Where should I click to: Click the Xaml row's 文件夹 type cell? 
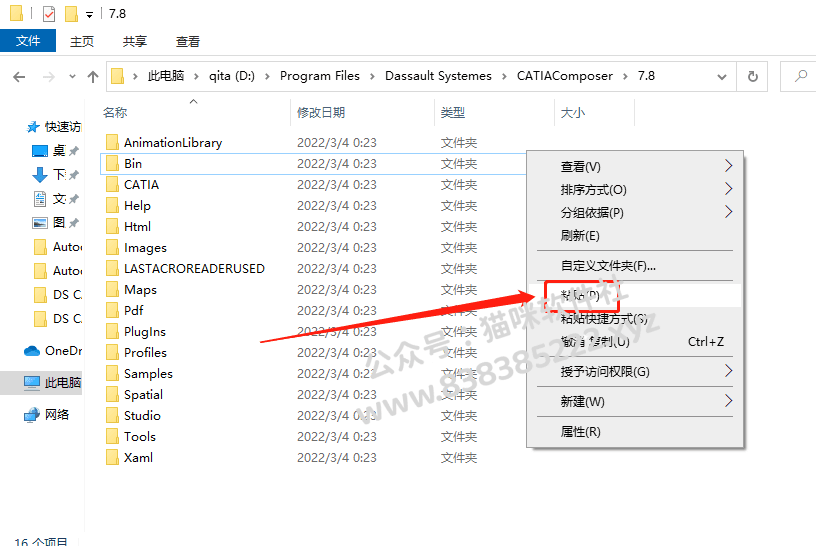(458, 458)
